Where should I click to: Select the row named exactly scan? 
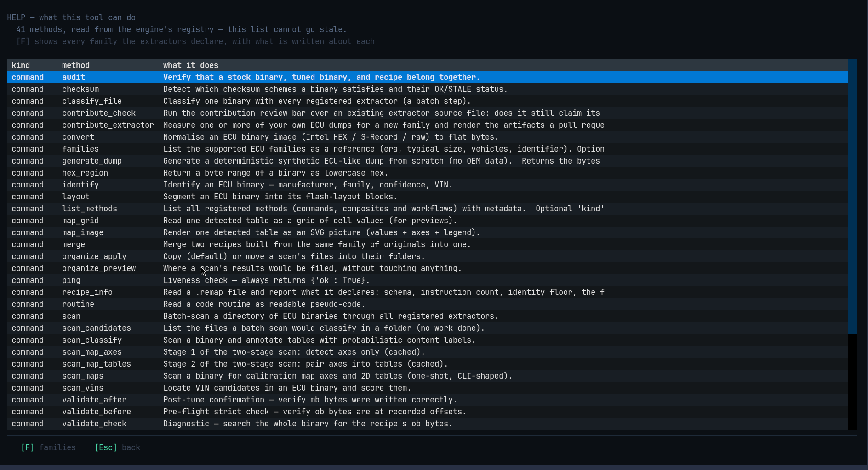[x=428, y=316]
